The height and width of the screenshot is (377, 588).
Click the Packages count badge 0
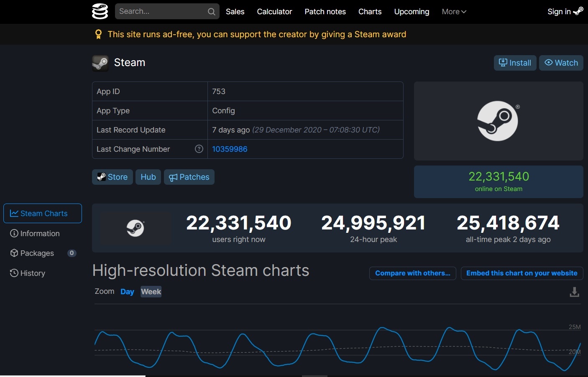coord(72,253)
